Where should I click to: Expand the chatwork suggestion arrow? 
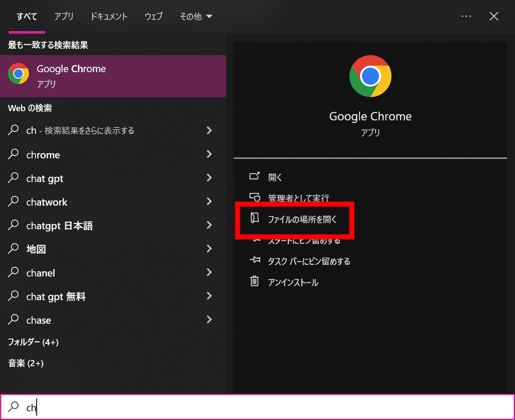point(209,202)
